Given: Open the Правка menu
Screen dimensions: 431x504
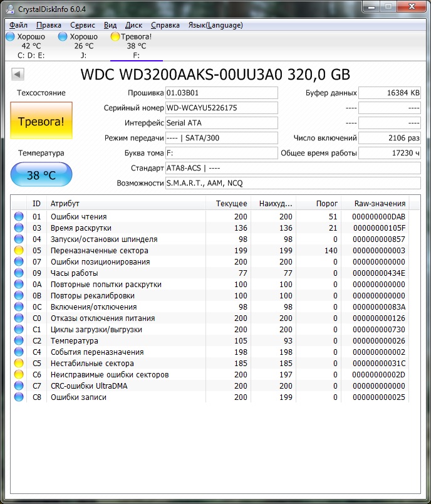Looking at the screenshot, I should click(48, 25).
